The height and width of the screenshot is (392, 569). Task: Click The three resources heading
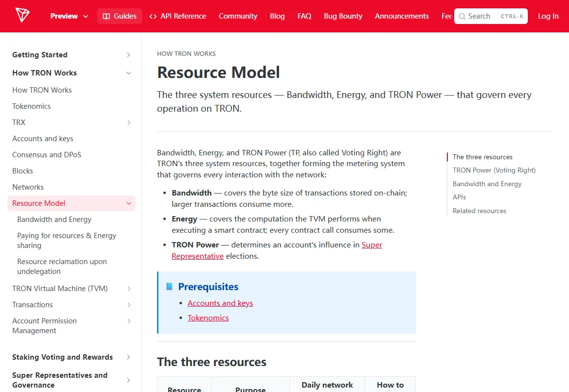(x=211, y=362)
